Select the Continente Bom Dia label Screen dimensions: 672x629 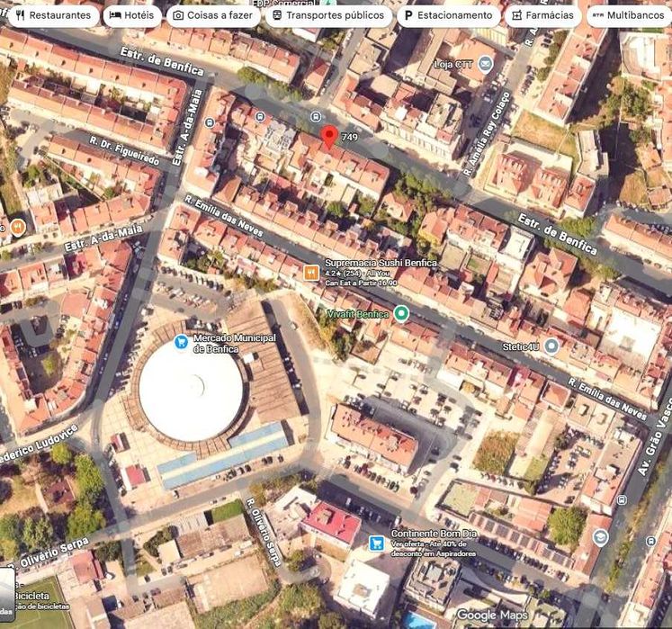click(434, 534)
